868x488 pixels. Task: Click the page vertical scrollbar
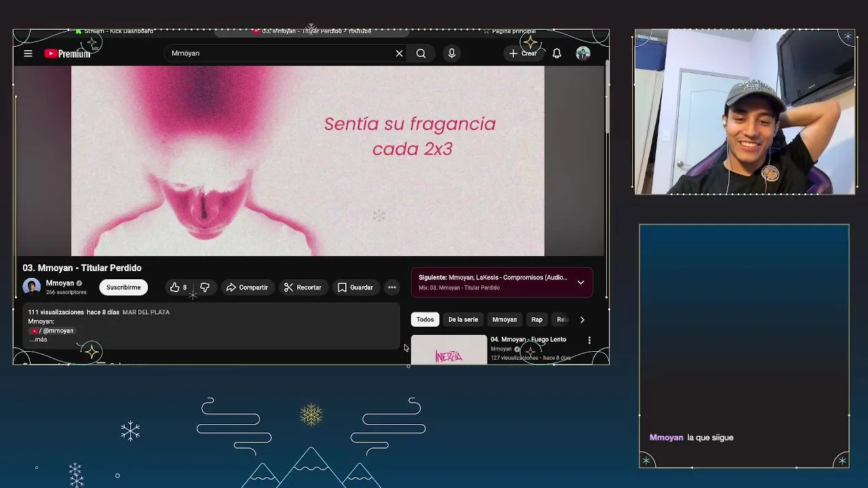pyautogui.click(x=607, y=98)
